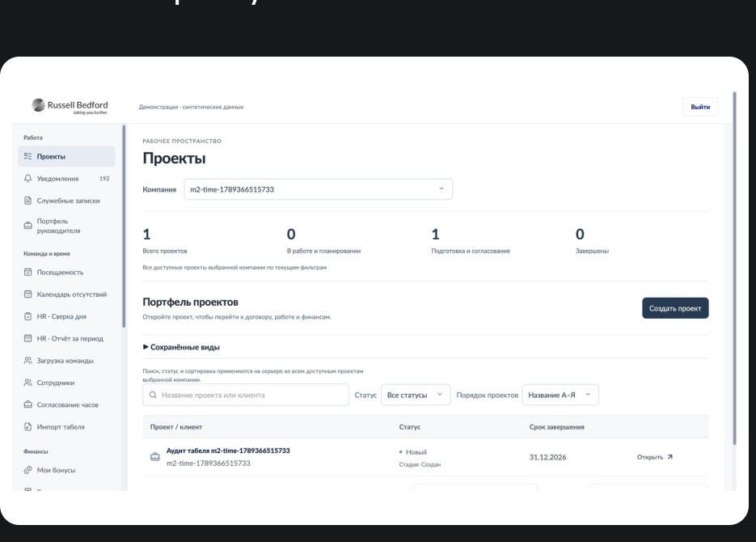Click the 192 notifications badge
756x542 pixels.
click(104, 179)
